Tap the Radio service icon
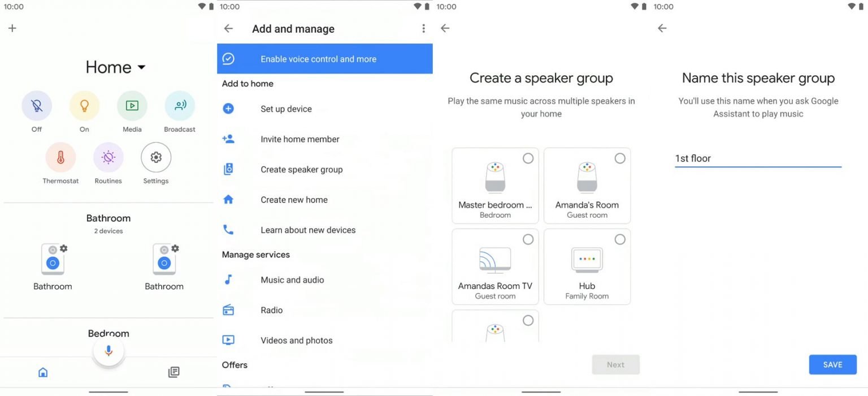The height and width of the screenshot is (396, 868). 228,309
